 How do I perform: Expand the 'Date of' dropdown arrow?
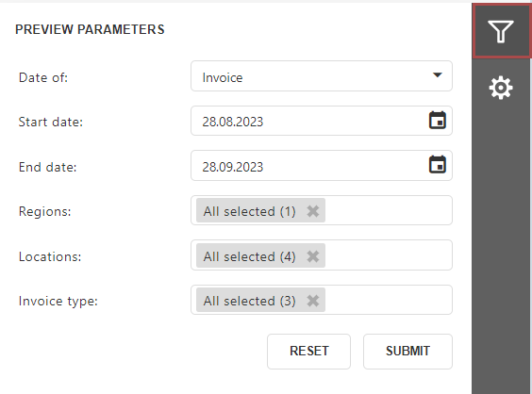[x=438, y=74]
